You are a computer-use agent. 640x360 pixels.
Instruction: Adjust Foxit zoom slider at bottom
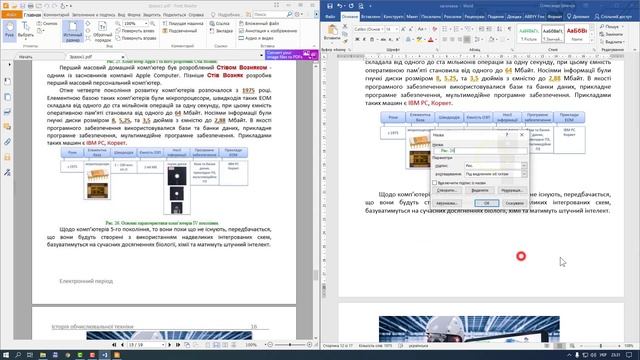pos(290,345)
